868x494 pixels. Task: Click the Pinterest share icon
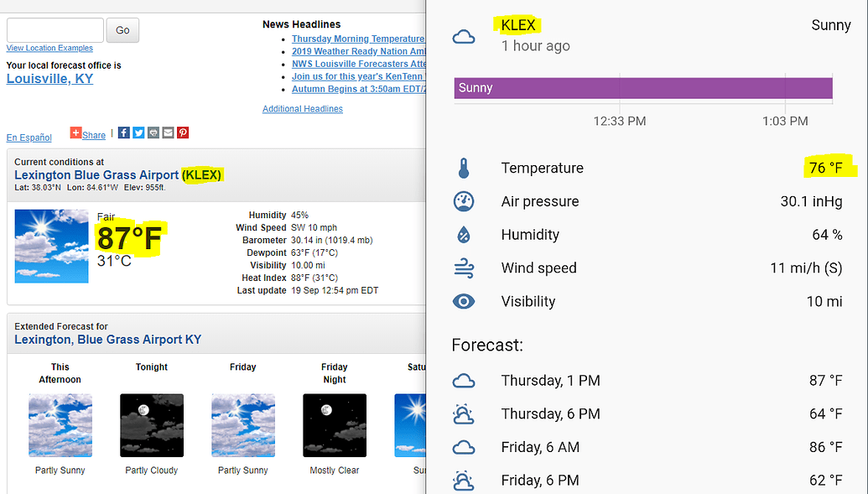(183, 133)
